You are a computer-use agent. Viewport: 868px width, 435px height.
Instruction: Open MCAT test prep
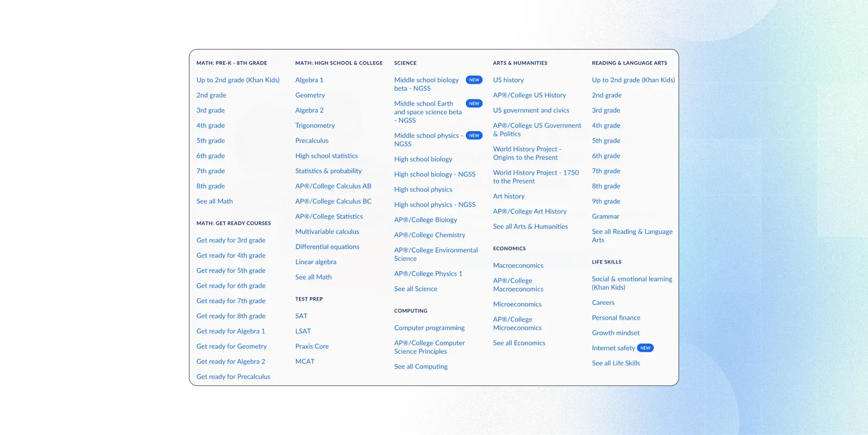[x=305, y=361]
